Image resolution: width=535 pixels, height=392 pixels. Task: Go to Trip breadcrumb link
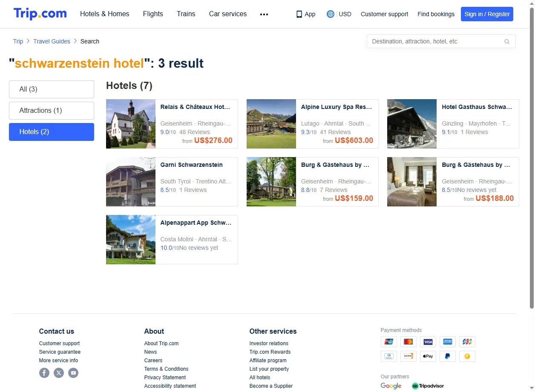18,41
